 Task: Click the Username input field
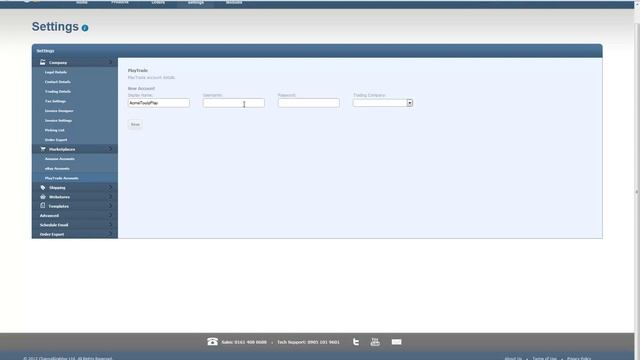click(x=233, y=103)
